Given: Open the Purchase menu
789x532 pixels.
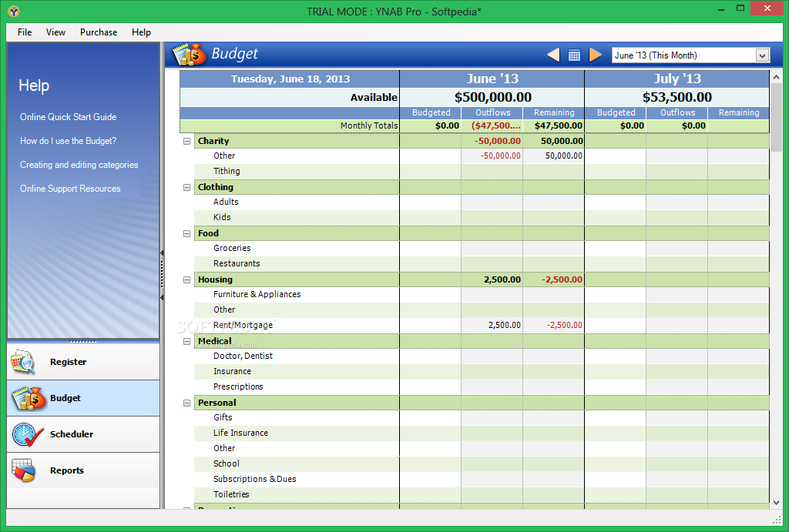Looking at the screenshot, I should pyautogui.click(x=99, y=32).
